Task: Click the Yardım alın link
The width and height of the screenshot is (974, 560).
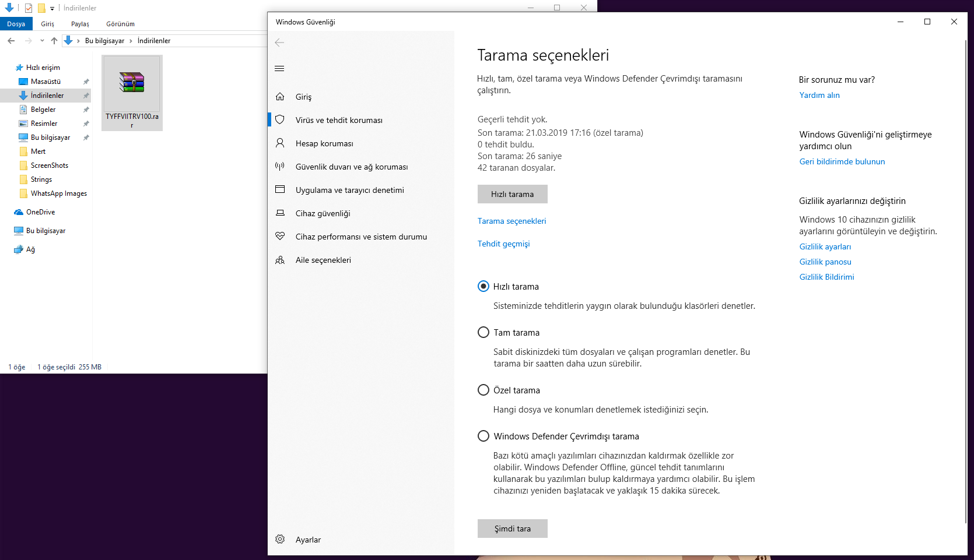Action: coord(819,95)
